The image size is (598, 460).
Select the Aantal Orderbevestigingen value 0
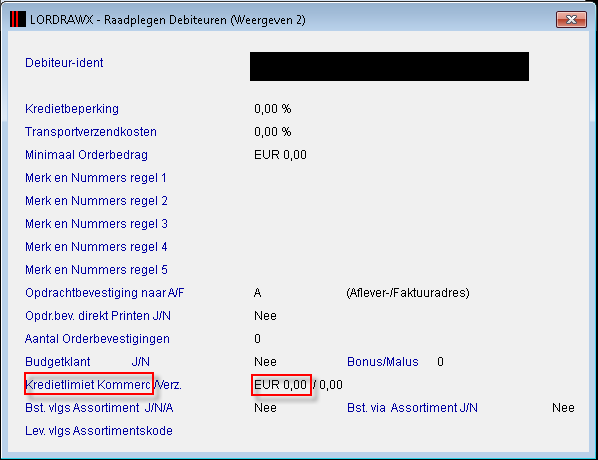coord(257,339)
